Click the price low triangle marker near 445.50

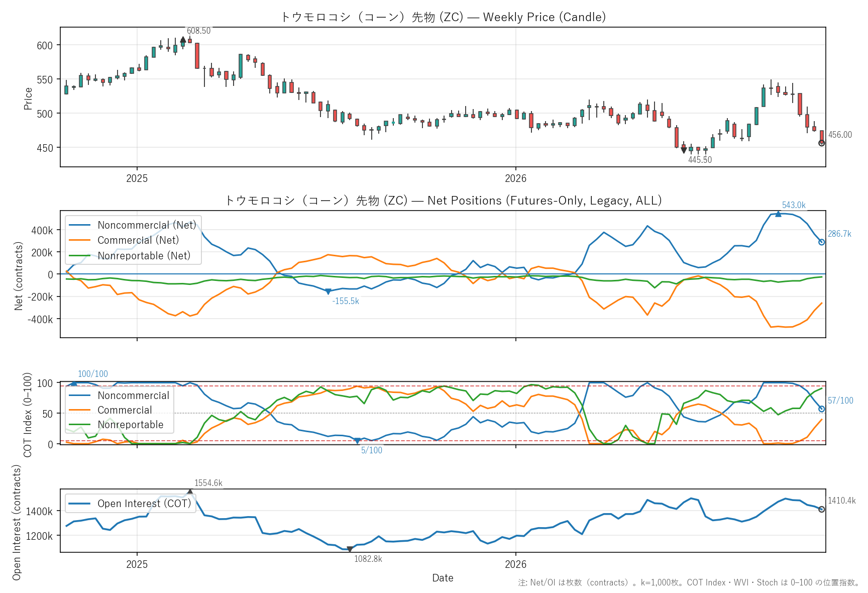tap(684, 150)
